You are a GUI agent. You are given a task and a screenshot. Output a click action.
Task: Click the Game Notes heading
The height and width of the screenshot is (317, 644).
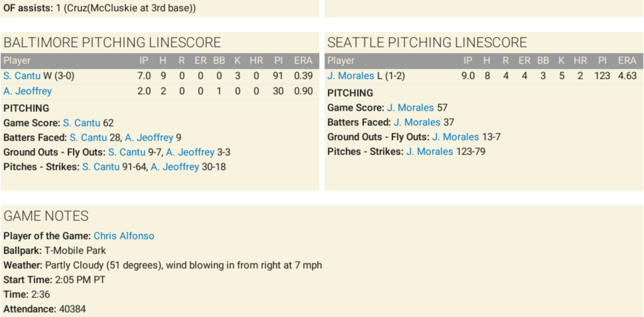[x=46, y=216]
